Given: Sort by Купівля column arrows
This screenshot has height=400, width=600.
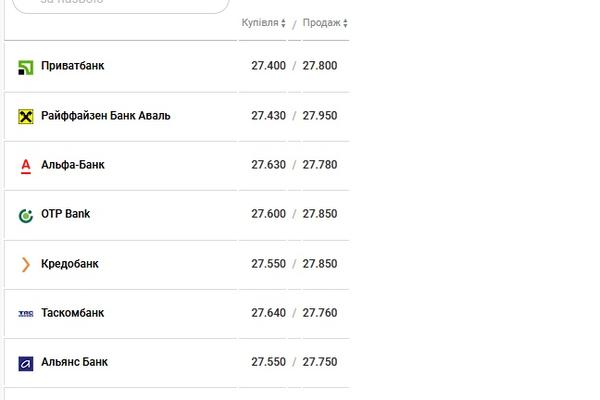Looking at the screenshot, I should pos(283,23).
